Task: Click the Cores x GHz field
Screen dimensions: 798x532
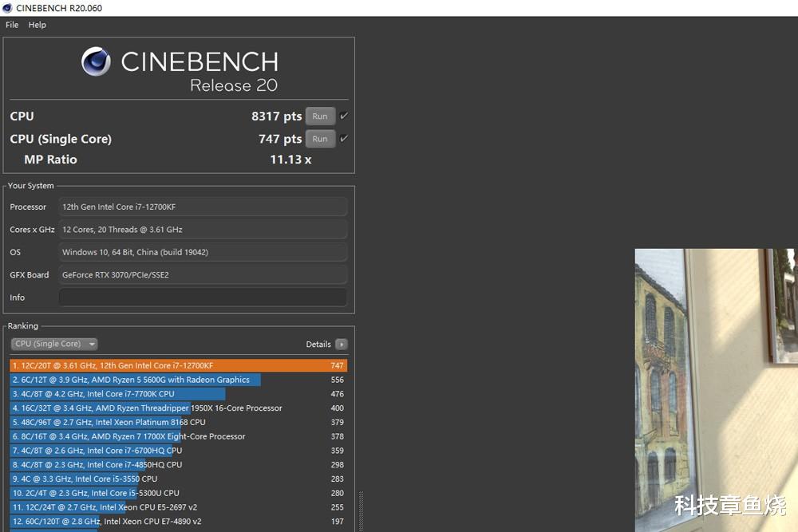Action: click(x=203, y=230)
